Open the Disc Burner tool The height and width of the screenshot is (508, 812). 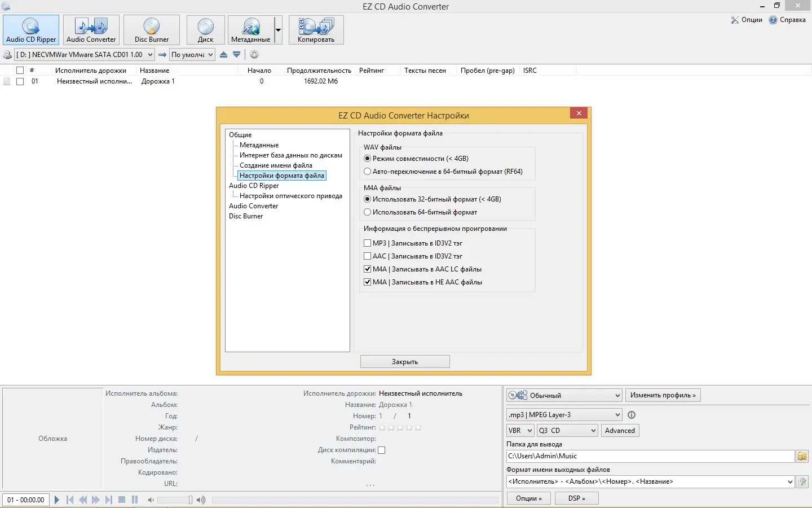click(x=151, y=30)
